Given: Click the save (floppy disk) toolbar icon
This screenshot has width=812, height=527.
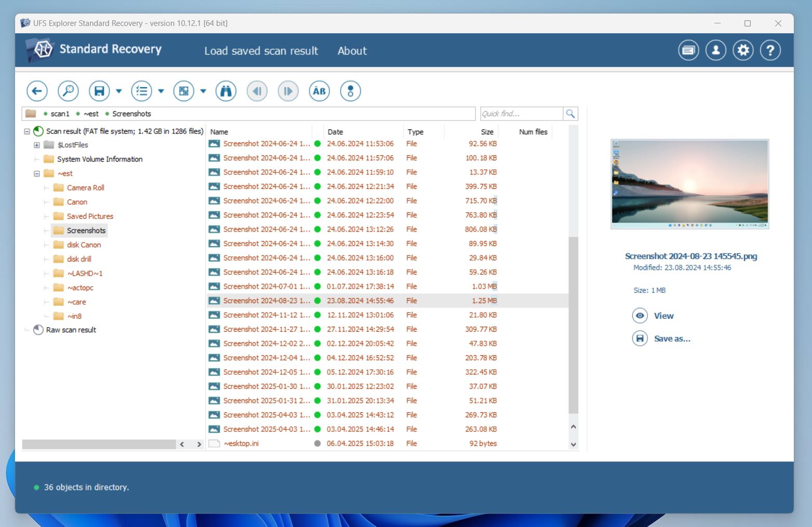Looking at the screenshot, I should (99, 91).
